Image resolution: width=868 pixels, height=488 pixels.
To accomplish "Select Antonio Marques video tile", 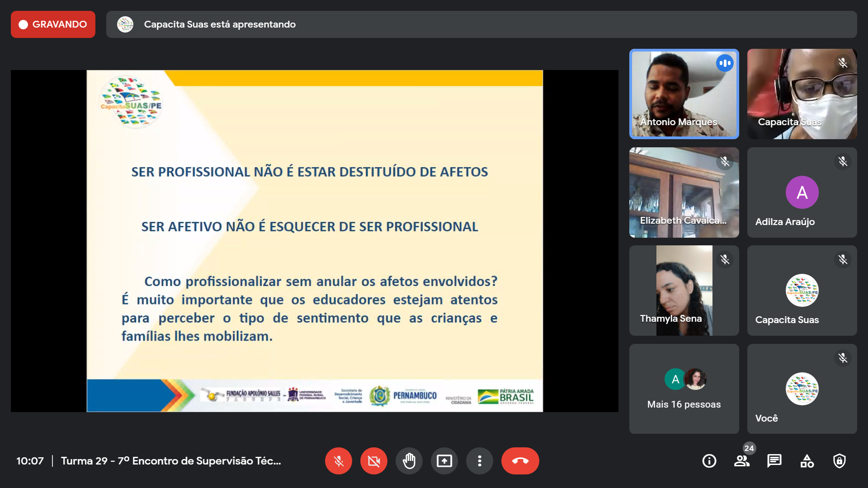I will (684, 94).
